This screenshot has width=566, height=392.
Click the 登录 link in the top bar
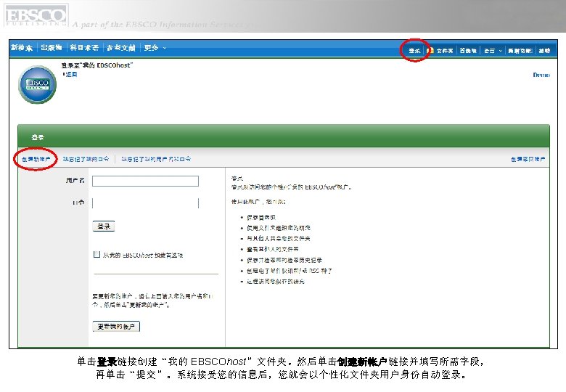point(414,51)
